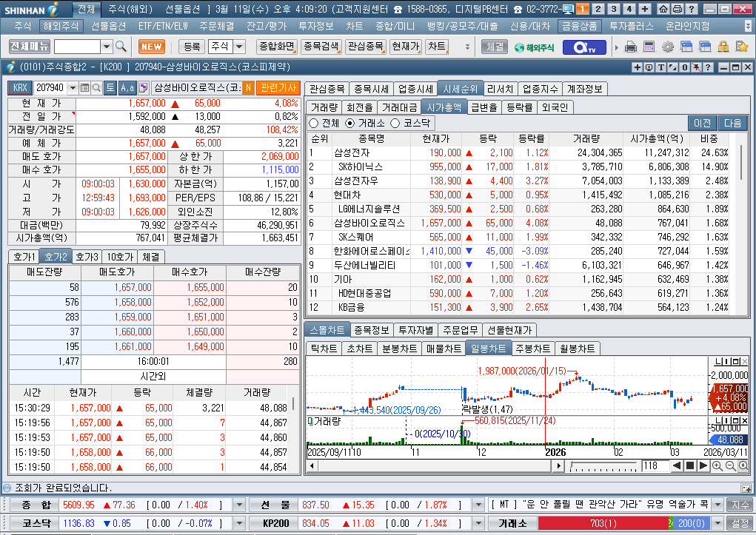Expand the KP200 ticker dropdown

[x=478, y=523]
